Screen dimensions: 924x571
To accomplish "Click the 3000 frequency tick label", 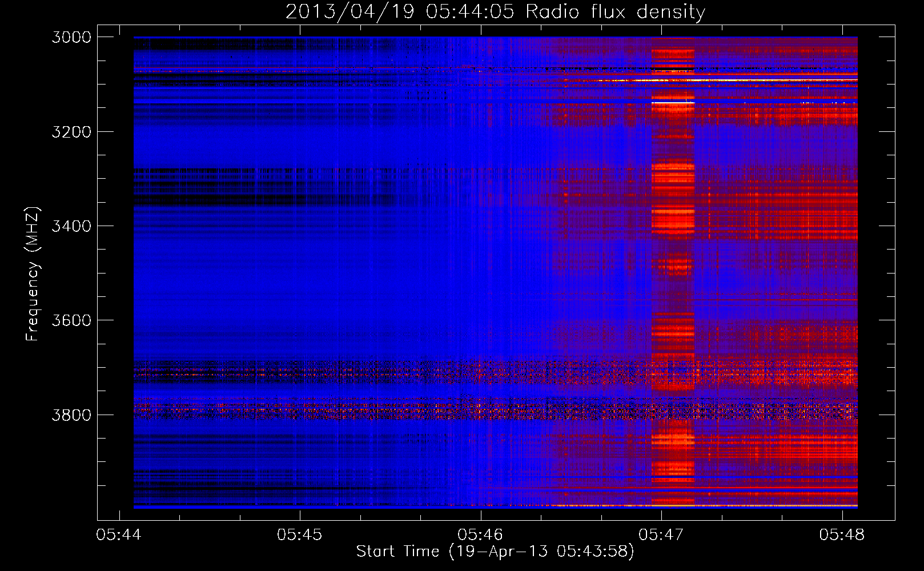I will coord(71,37).
